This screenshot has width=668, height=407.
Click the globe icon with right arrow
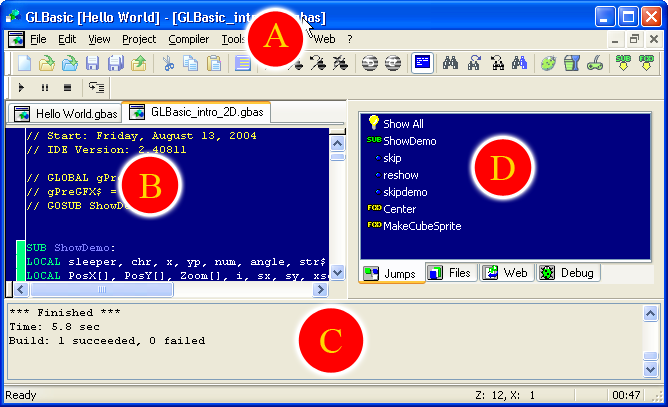coord(393,64)
